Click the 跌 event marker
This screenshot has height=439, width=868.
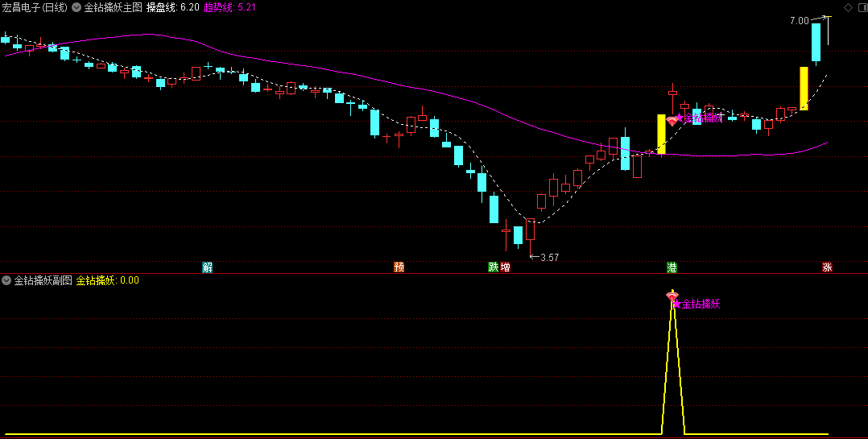(x=494, y=267)
